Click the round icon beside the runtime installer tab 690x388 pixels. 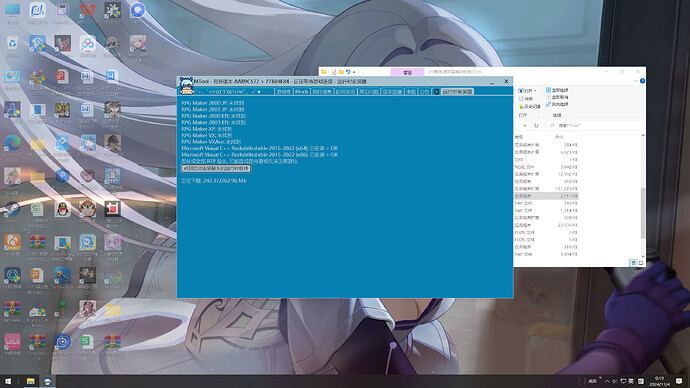tap(436, 92)
